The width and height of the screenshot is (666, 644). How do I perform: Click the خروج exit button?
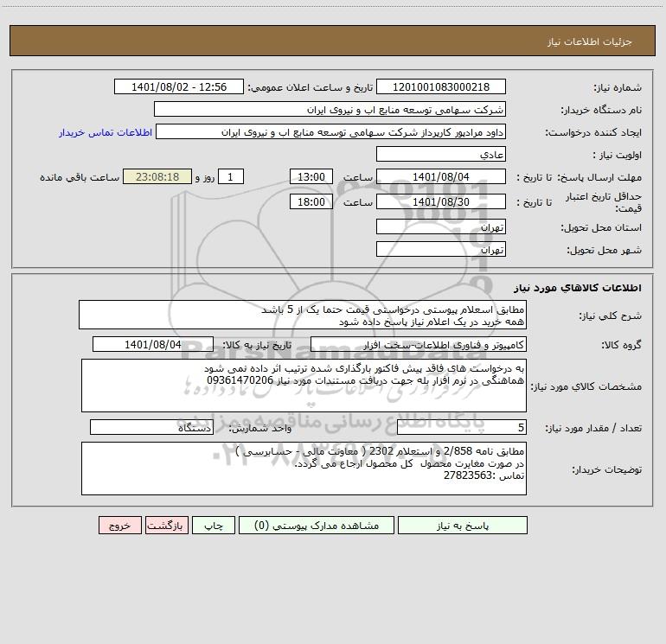(x=119, y=525)
